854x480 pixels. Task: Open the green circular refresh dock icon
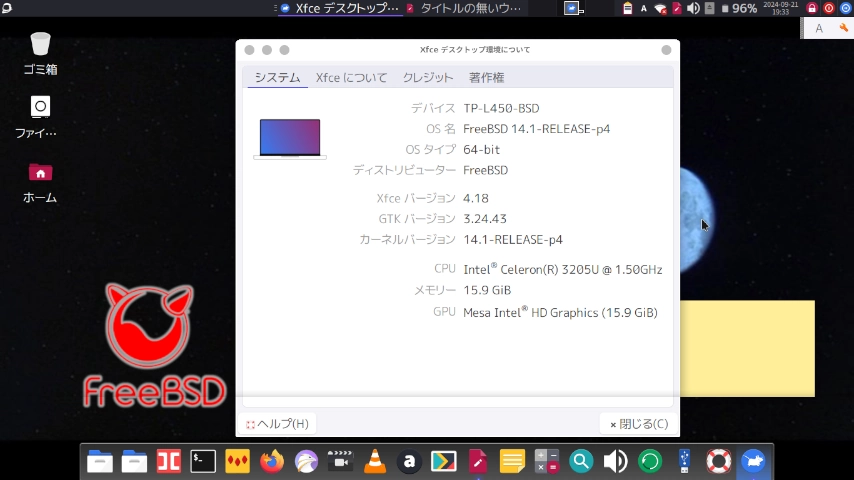tap(650, 461)
